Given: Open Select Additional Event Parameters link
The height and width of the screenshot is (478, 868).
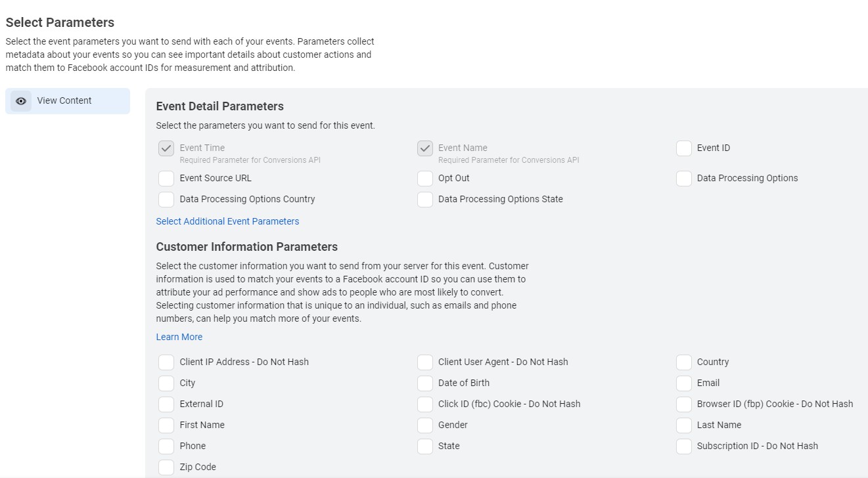Looking at the screenshot, I should (x=227, y=221).
